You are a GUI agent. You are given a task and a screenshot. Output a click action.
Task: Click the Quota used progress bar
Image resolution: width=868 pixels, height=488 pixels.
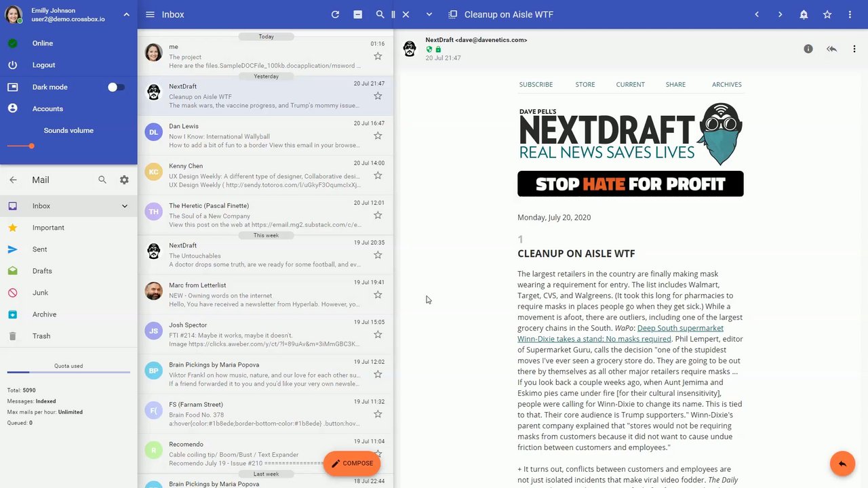pyautogui.click(x=68, y=372)
